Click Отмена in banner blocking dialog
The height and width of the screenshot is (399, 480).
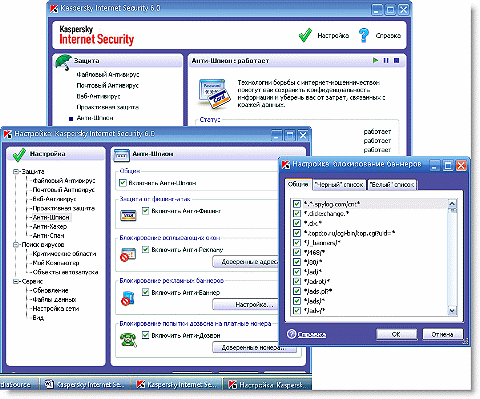[442, 334]
